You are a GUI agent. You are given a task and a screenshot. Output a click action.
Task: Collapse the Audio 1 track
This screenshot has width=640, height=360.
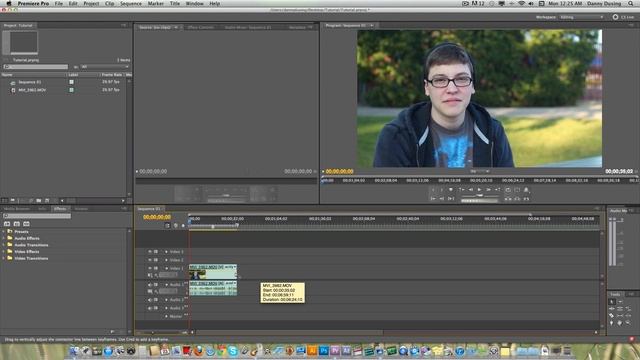coord(166,284)
